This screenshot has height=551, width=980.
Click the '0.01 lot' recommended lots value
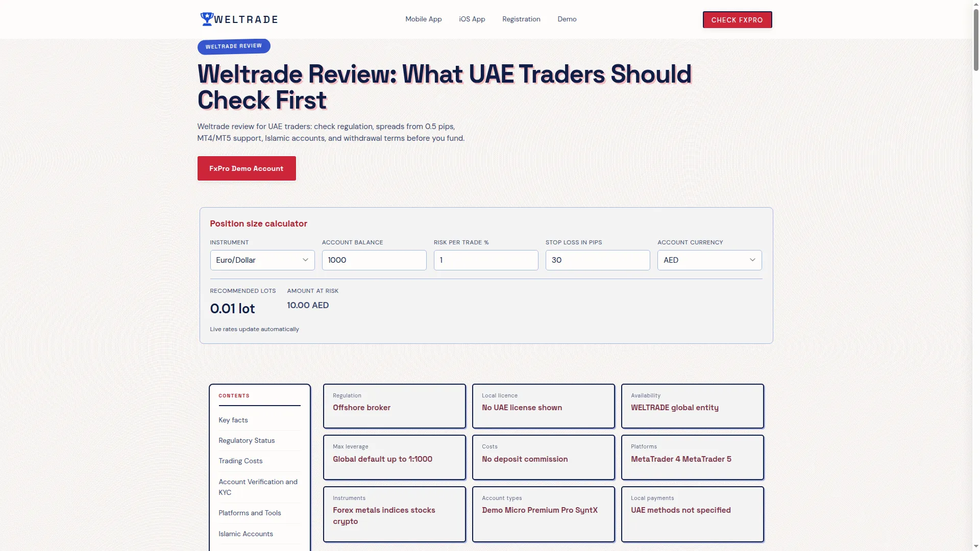(232, 309)
